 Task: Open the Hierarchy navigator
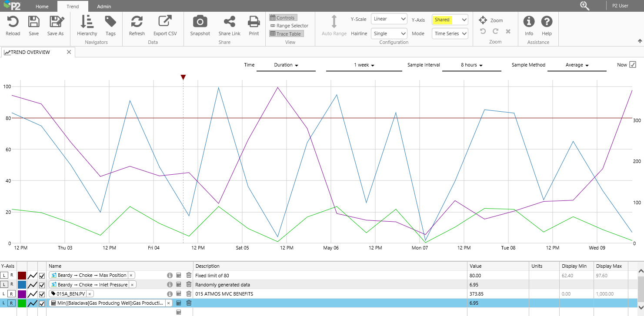pyautogui.click(x=87, y=22)
